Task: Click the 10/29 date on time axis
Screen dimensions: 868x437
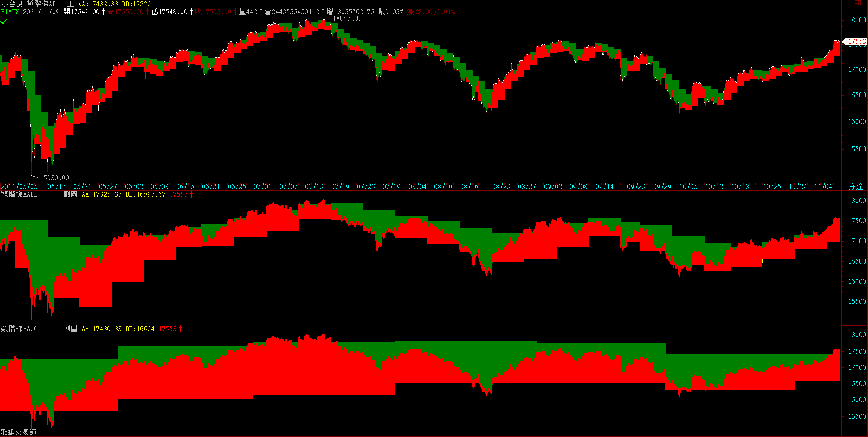Action: 798,187
